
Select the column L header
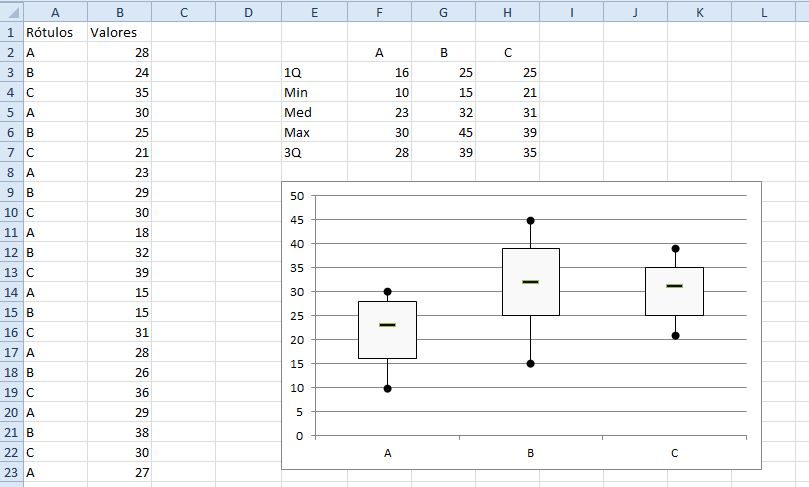[763, 11]
